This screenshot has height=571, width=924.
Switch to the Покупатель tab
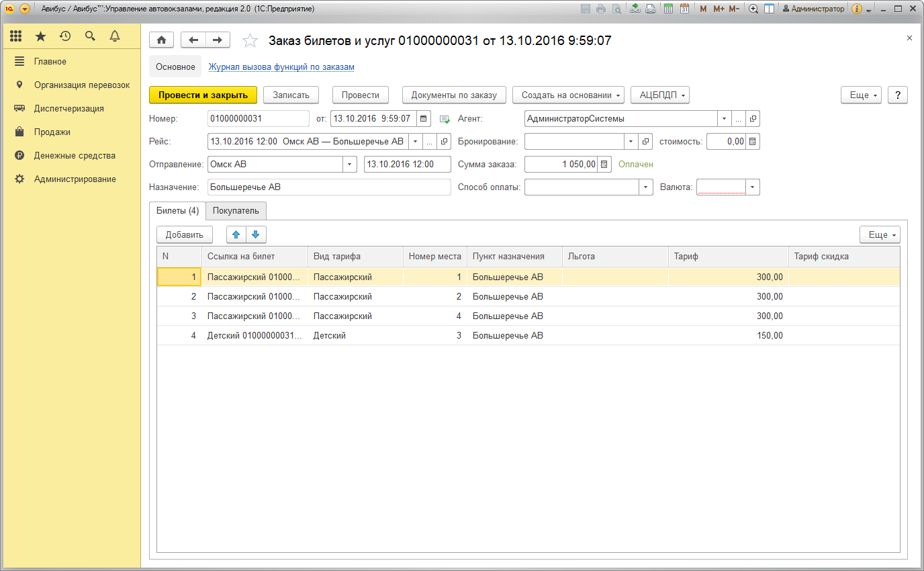point(236,210)
